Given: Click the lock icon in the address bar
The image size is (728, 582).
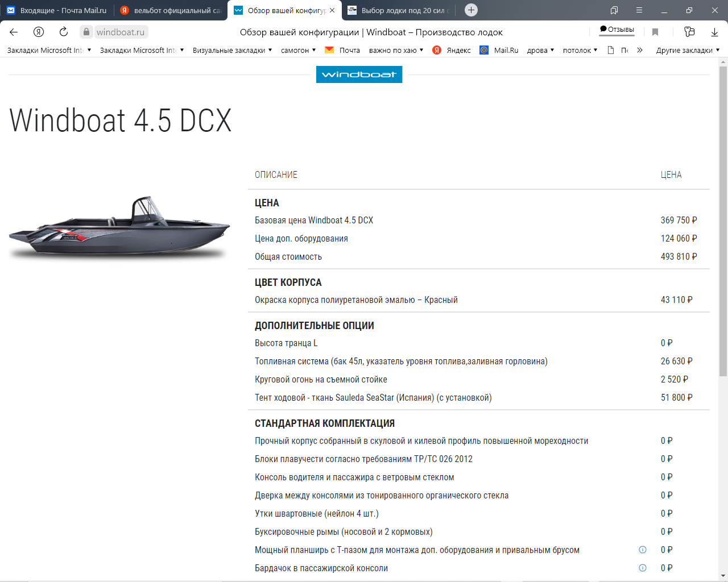Looking at the screenshot, I should 86,32.
